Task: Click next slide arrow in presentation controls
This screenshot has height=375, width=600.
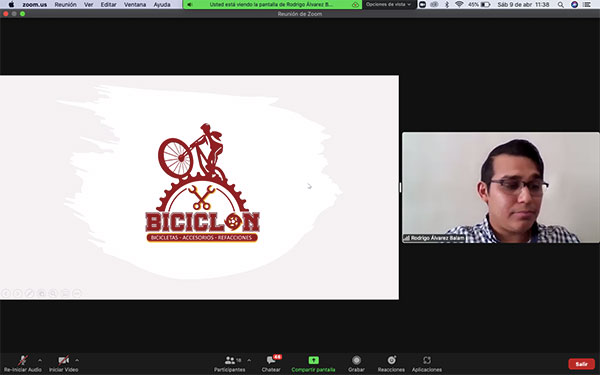Action: tap(17, 293)
